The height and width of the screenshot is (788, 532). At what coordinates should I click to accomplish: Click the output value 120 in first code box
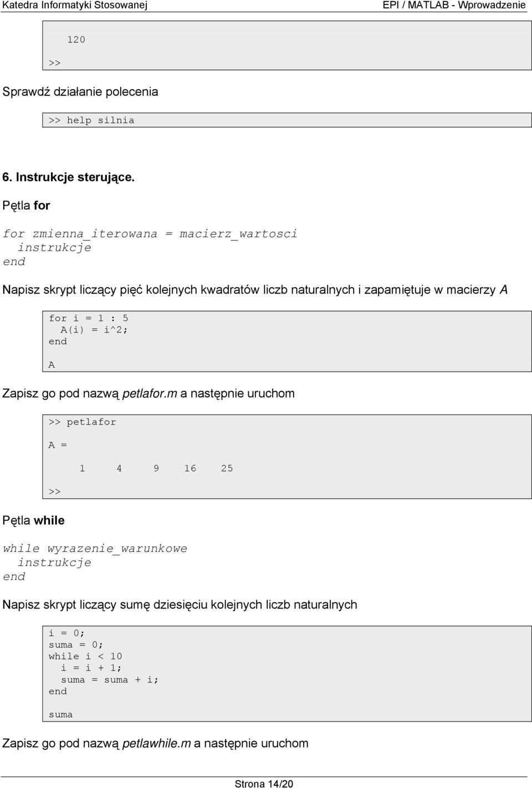pyautogui.click(x=76, y=39)
